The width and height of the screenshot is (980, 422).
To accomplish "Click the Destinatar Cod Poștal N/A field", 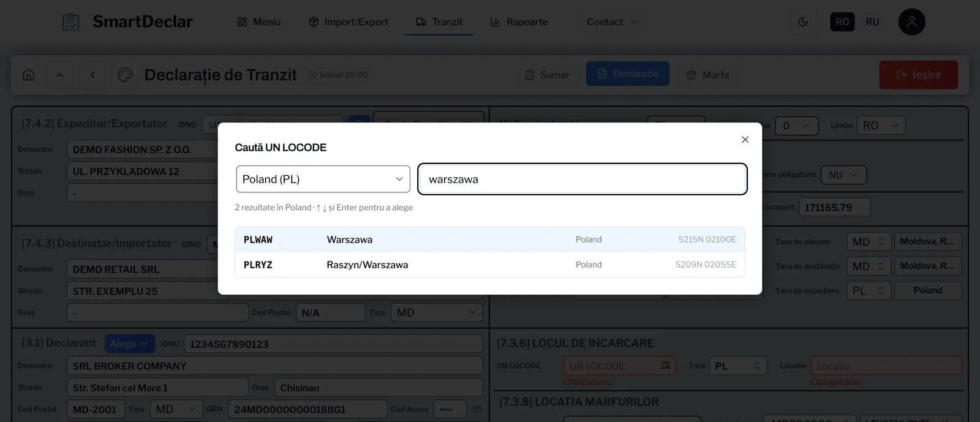I will [331, 312].
